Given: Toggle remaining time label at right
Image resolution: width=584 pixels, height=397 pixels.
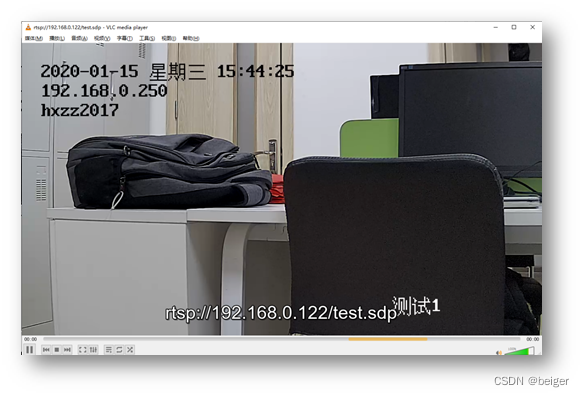Looking at the screenshot, I should coord(532,339).
